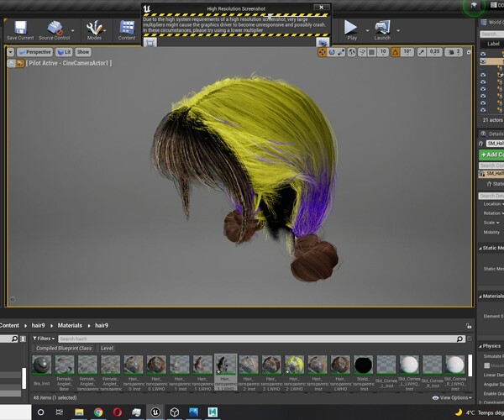Open Google Chrome from the taskbar

pos(98,412)
